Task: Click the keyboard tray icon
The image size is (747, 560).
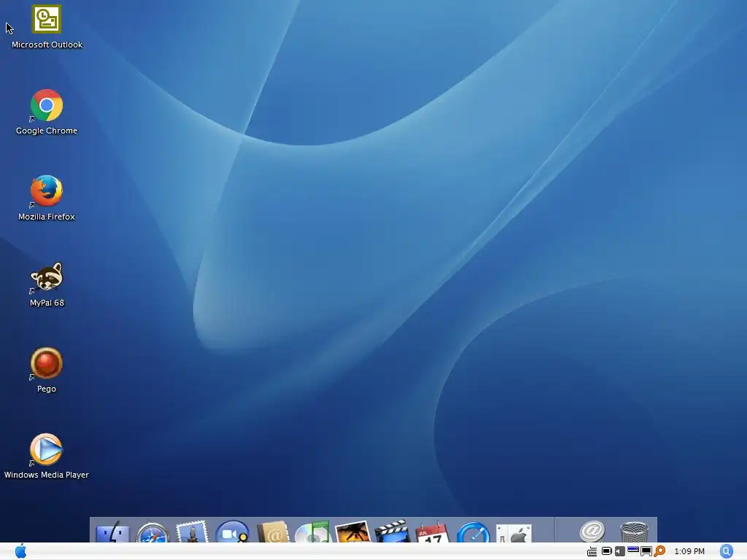Action: click(x=592, y=551)
